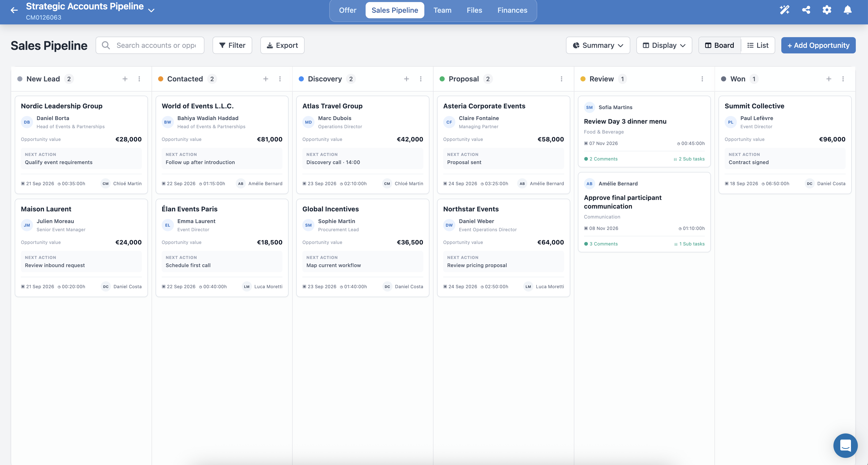Click Maison Laurent card title
Screen dimensions: 868x465
pyautogui.click(x=46, y=209)
